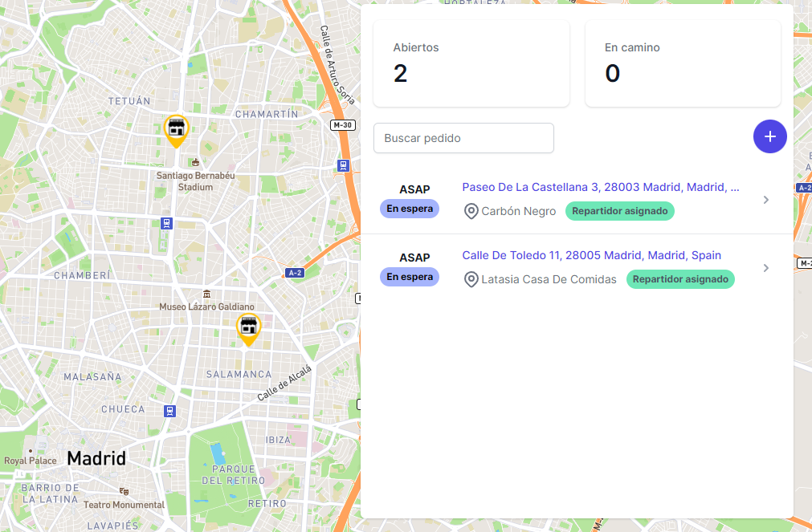This screenshot has width=812, height=532.
Task: Expand the Calle De Toledo order chevron
Action: (765, 268)
